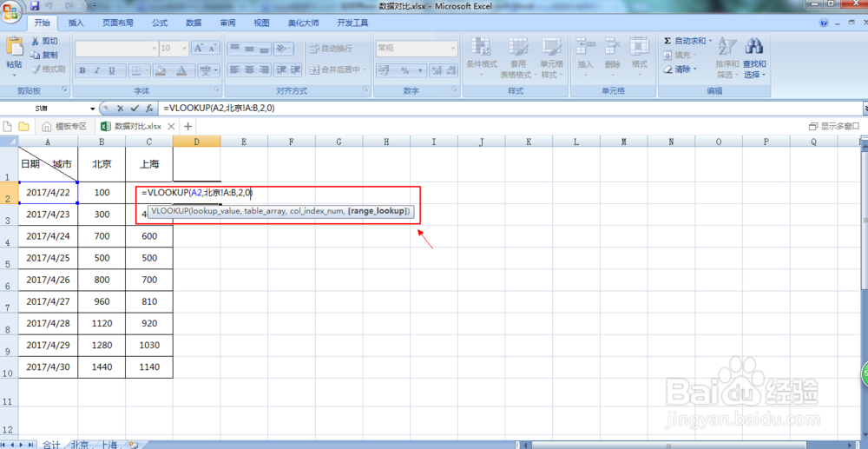Click Find and Select binoculars

pos(754,47)
